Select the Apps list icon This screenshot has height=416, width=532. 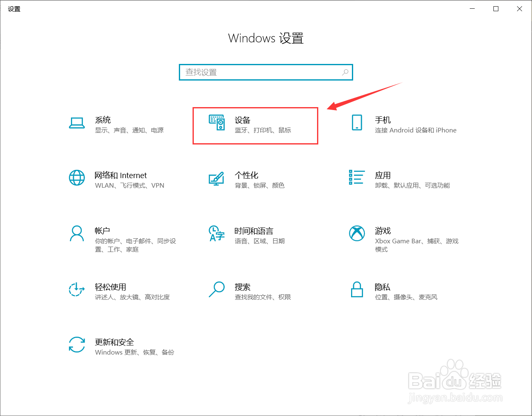(x=357, y=177)
